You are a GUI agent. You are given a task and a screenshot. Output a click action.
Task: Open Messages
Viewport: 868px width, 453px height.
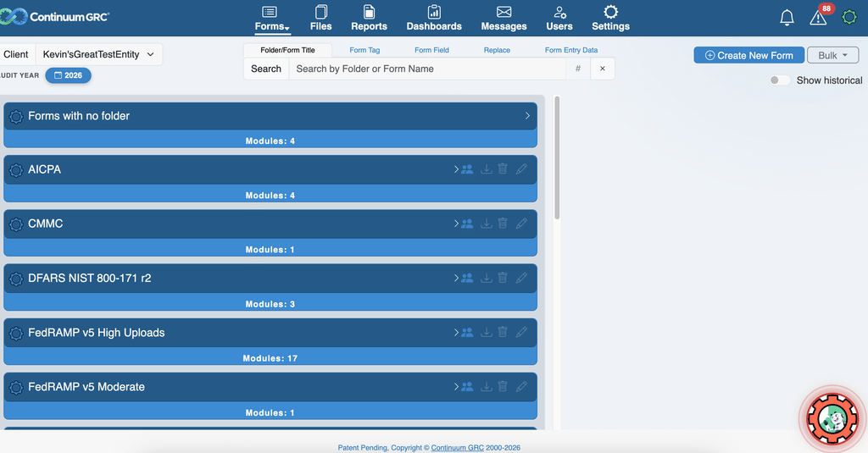(504, 19)
